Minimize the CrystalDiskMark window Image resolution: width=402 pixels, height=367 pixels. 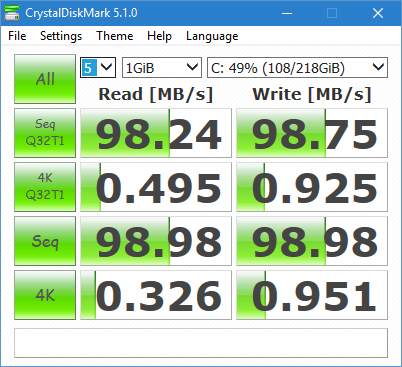coord(287,13)
